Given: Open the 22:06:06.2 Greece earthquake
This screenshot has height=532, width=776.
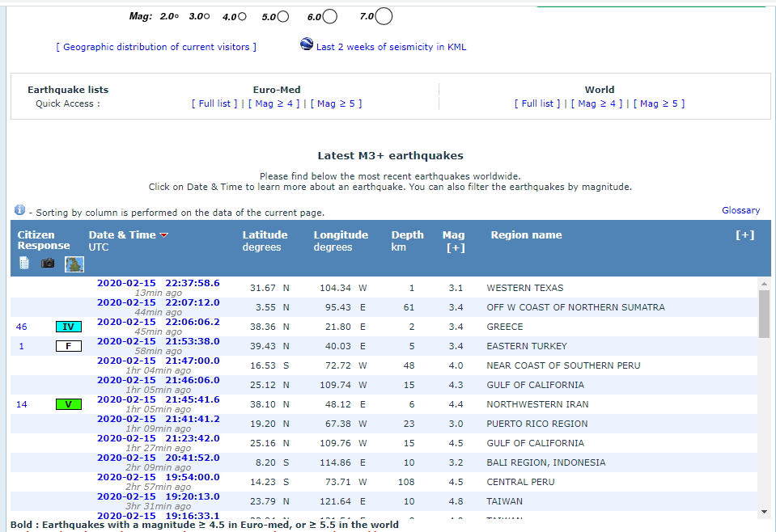Looking at the screenshot, I should click(159, 322).
